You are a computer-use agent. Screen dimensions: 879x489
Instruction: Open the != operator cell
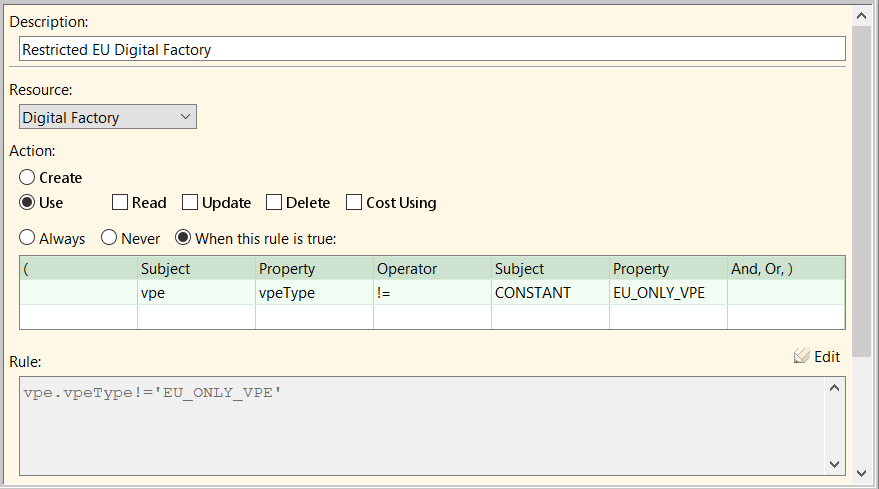(x=432, y=293)
